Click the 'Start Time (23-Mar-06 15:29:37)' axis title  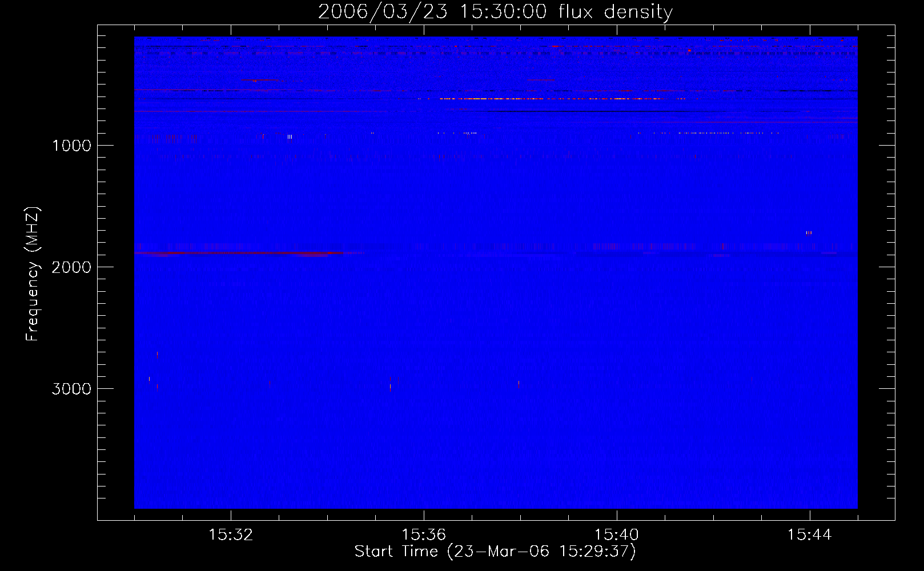tap(495, 552)
